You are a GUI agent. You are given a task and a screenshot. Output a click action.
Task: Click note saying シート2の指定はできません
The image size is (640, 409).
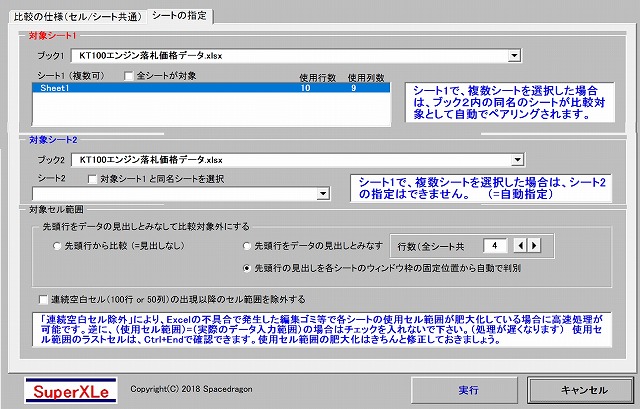point(481,188)
